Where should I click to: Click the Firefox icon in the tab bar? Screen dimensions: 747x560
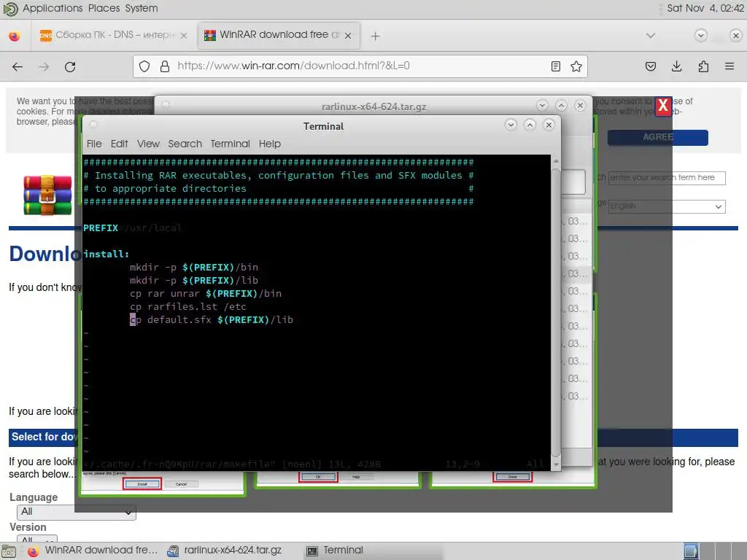coord(15,36)
